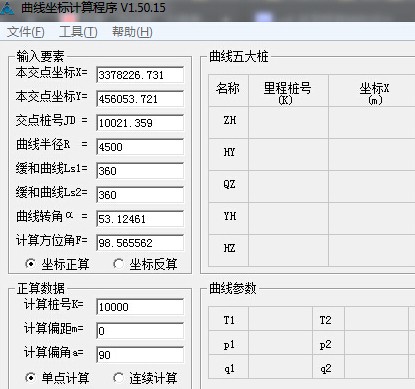Click the ZH 里程桩号 cell
415x389 pixels.
pos(288,122)
